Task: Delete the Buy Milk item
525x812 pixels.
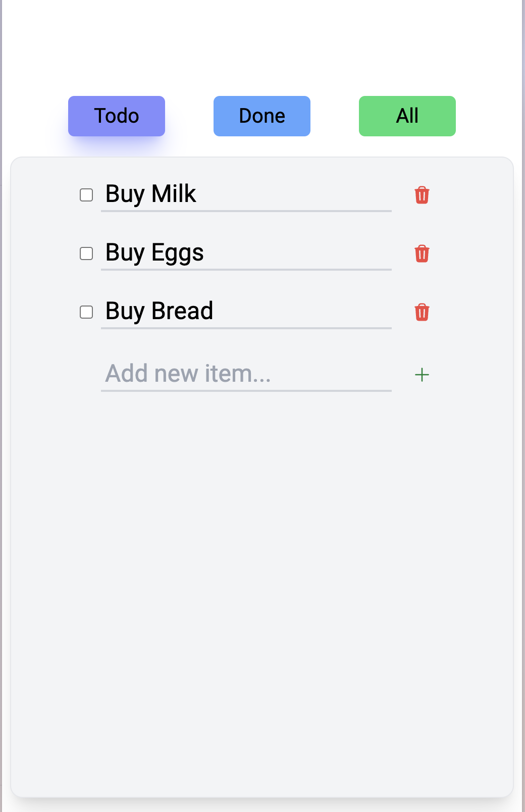Action: point(422,195)
